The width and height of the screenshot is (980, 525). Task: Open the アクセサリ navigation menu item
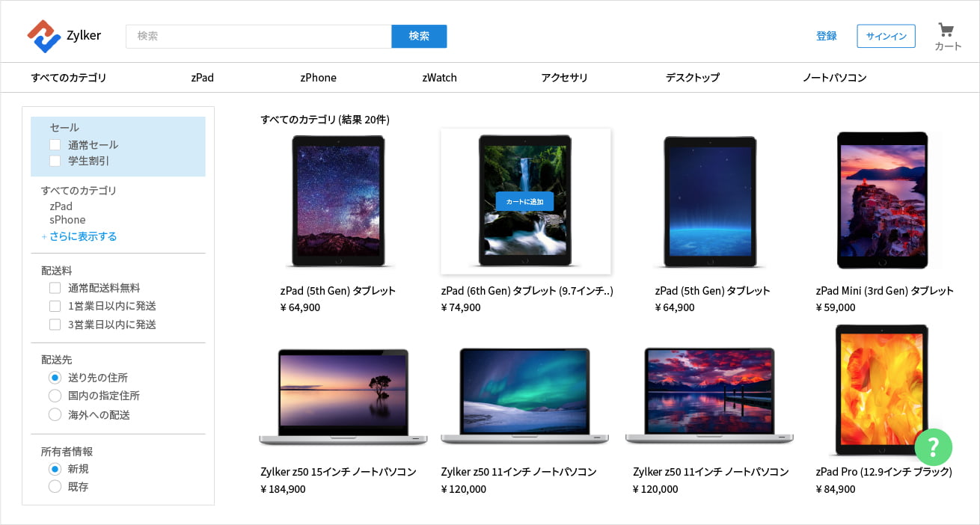point(565,78)
